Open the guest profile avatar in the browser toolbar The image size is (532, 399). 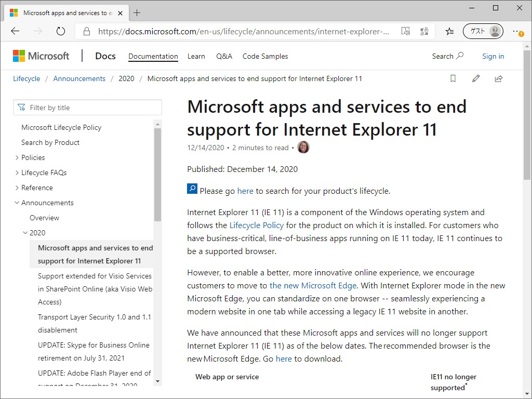pos(483,31)
